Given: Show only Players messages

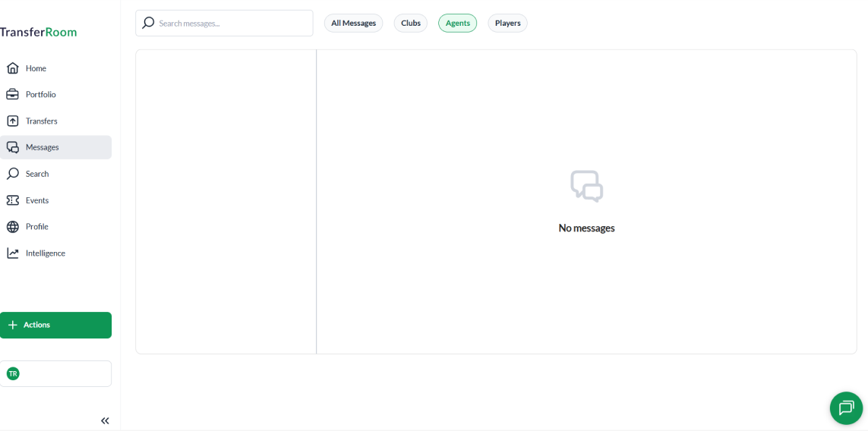Looking at the screenshot, I should coord(507,24).
